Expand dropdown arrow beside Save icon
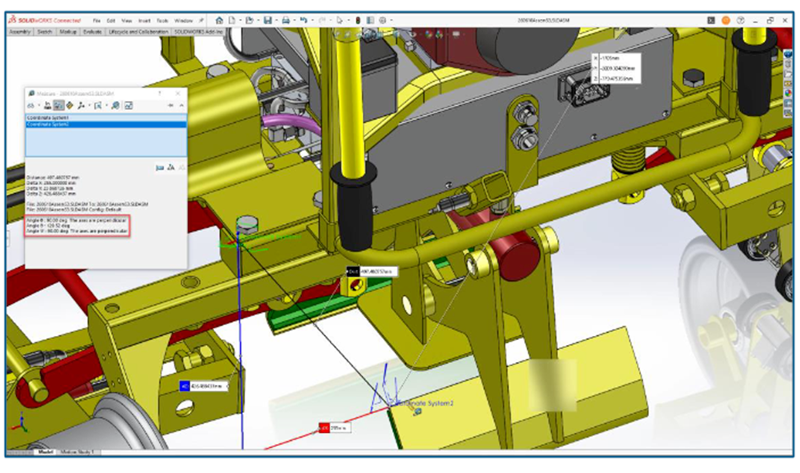The height and width of the screenshot is (473, 800). [277, 20]
